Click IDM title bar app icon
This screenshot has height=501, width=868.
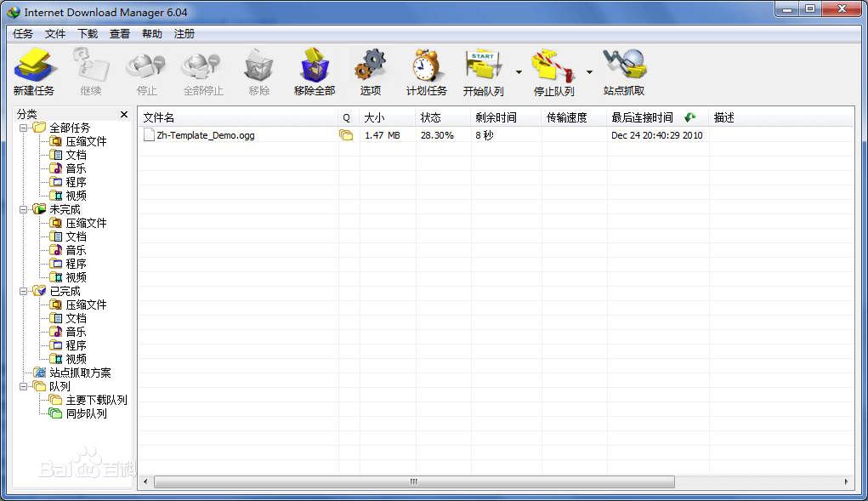tap(14, 12)
